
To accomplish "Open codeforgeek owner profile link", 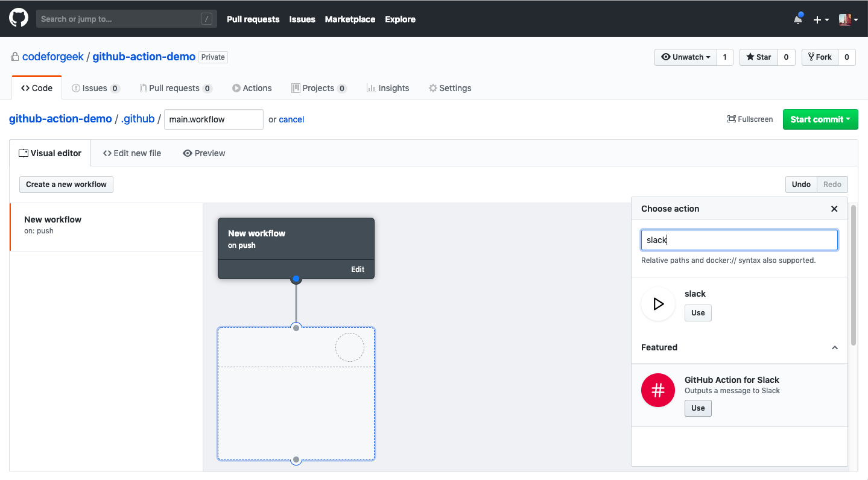I will coord(53,57).
